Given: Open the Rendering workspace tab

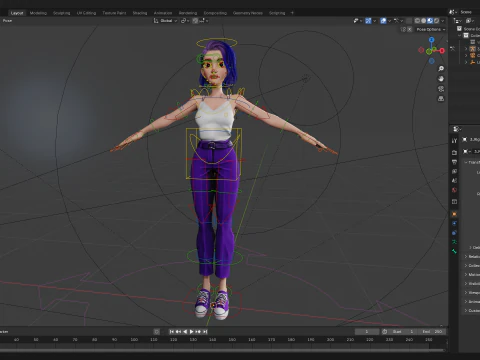Looking at the screenshot, I should 188,13.
